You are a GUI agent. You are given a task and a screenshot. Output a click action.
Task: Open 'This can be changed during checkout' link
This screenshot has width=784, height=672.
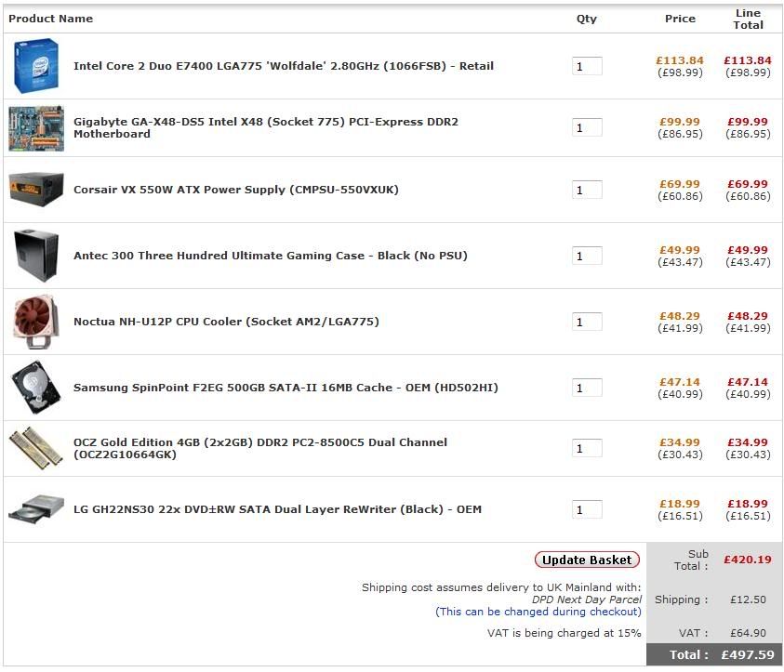click(538, 612)
